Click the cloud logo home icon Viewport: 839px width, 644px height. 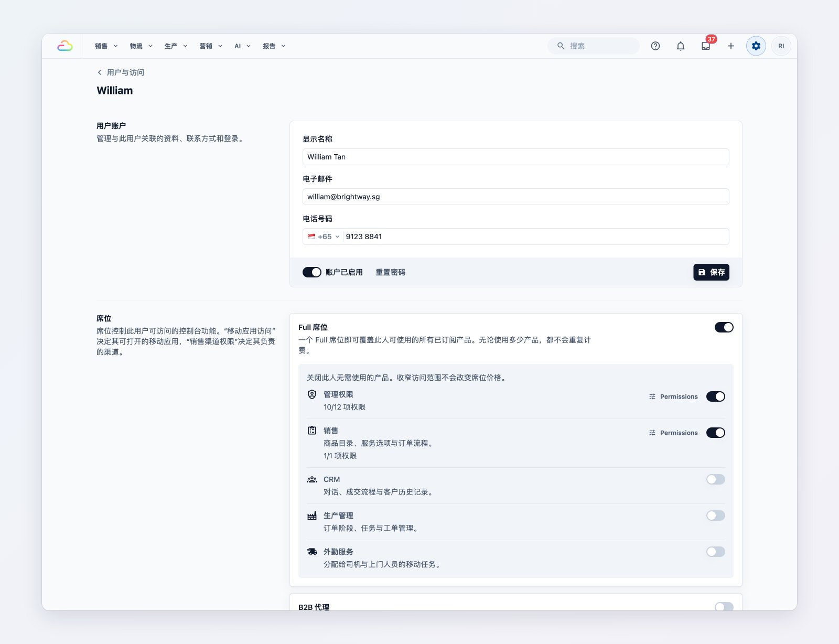click(65, 46)
